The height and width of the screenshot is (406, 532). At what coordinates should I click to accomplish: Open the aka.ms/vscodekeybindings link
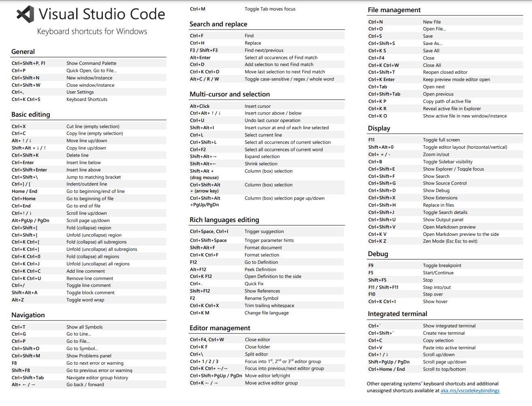coord(470,391)
